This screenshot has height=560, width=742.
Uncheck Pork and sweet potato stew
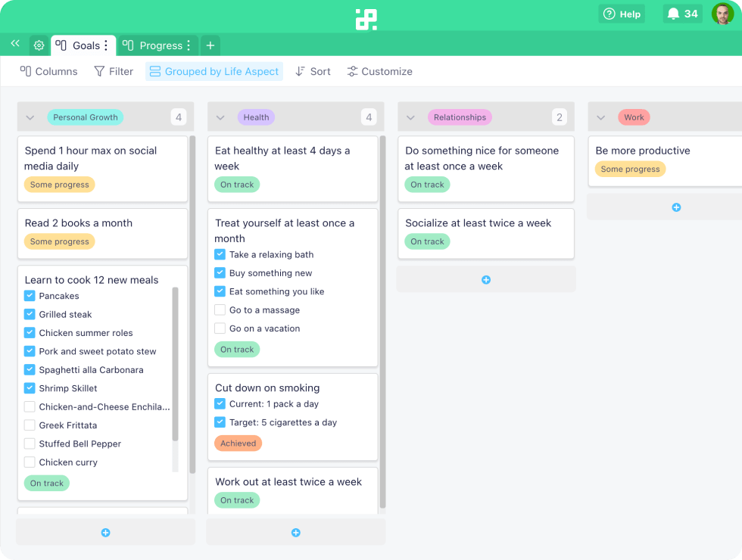[x=30, y=351]
